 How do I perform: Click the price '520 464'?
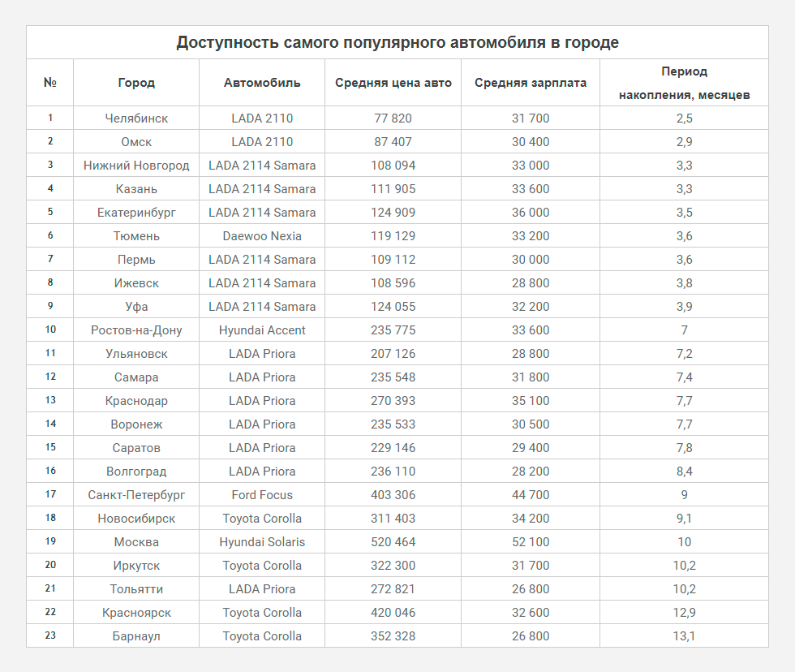click(x=393, y=542)
